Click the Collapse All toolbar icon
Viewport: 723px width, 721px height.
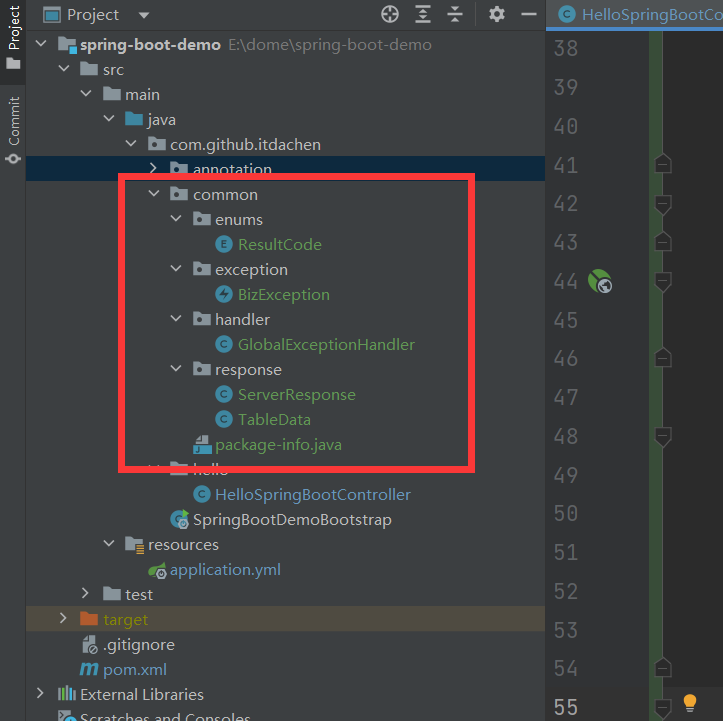(x=455, y=15)
